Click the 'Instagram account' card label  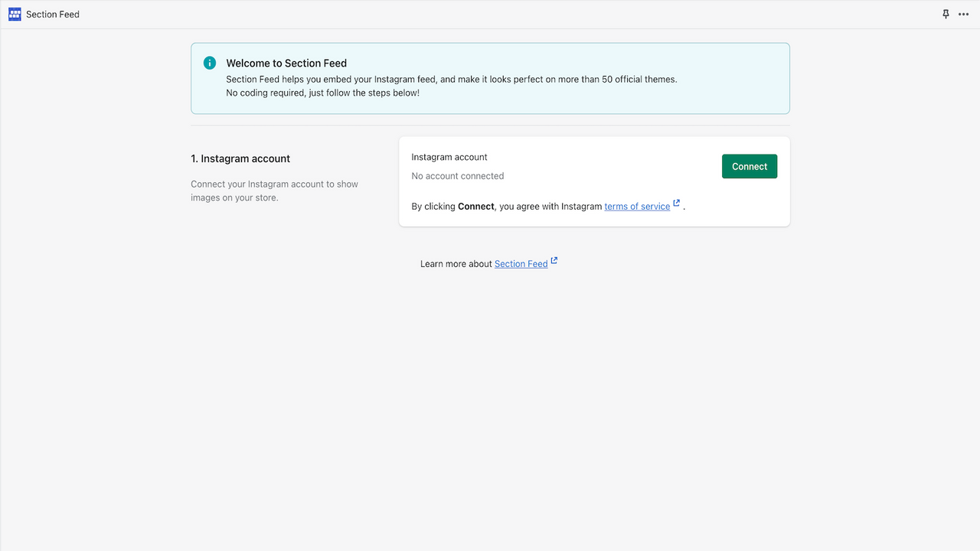pyautogui.click(x=449, y=157)
